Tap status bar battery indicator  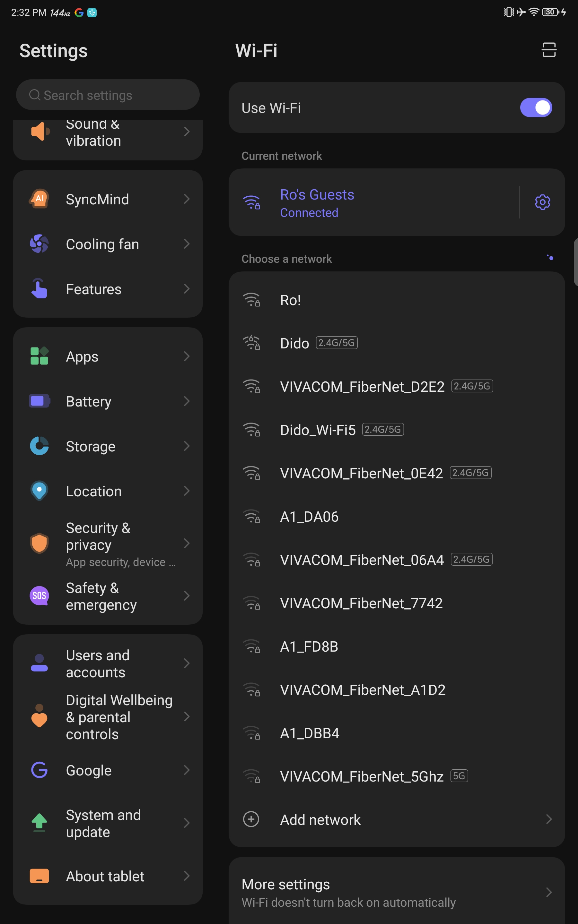[550, 12]
